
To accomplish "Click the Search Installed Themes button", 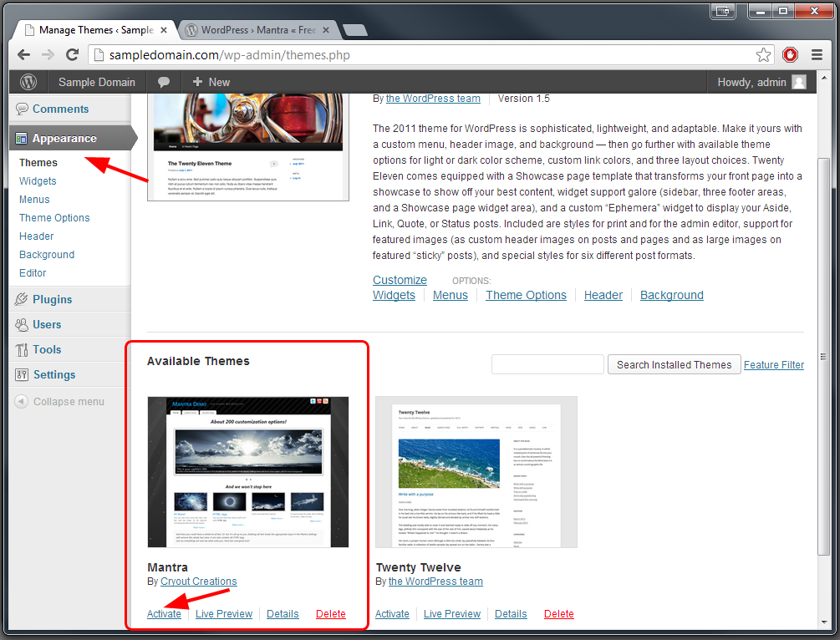I will click(674, 365).
